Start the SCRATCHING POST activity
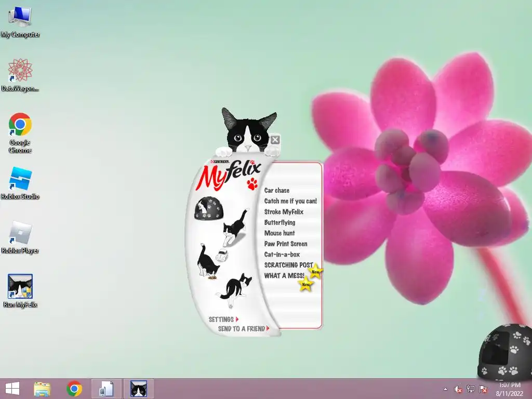532x399 pixels. [x=288, y=265]
